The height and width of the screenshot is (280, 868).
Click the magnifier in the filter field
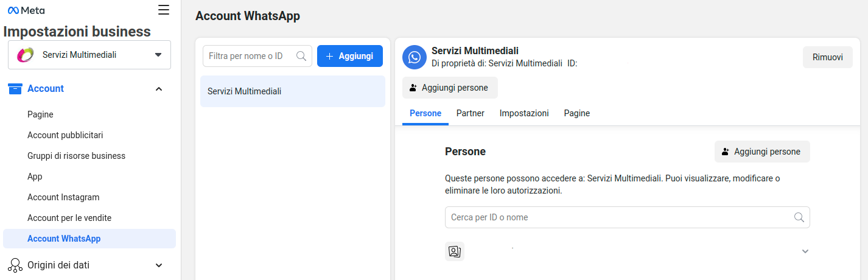click(x=301, y=56)
